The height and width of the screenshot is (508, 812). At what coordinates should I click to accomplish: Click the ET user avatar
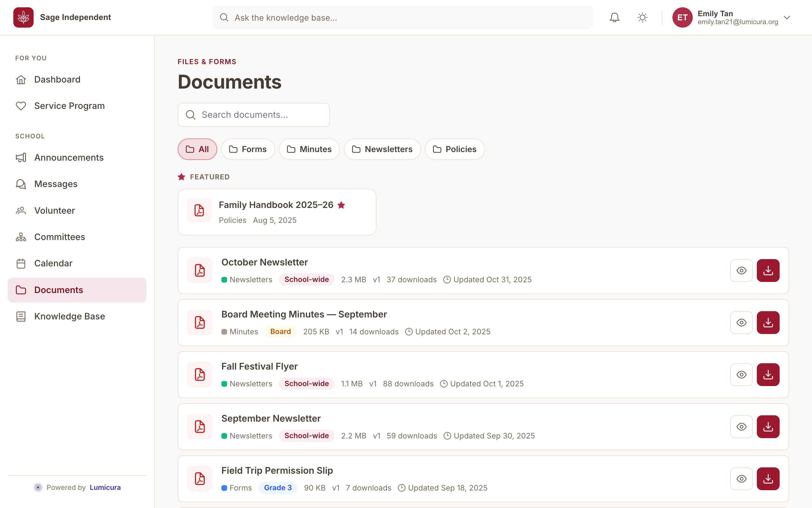(x=683, y=17)
